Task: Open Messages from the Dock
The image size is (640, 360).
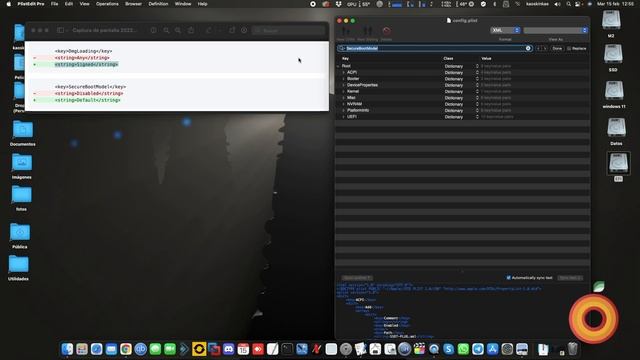Action: pyautogui.click(x=155, y=349)
